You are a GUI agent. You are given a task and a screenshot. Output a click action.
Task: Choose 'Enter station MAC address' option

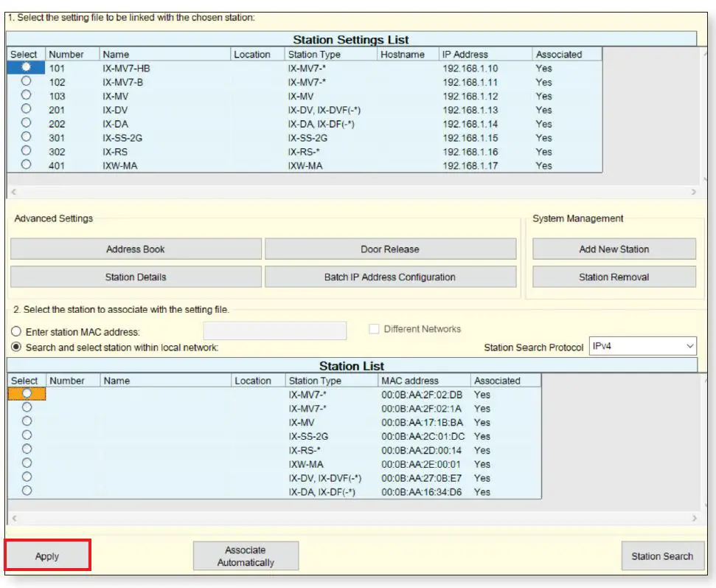(17, 332)
